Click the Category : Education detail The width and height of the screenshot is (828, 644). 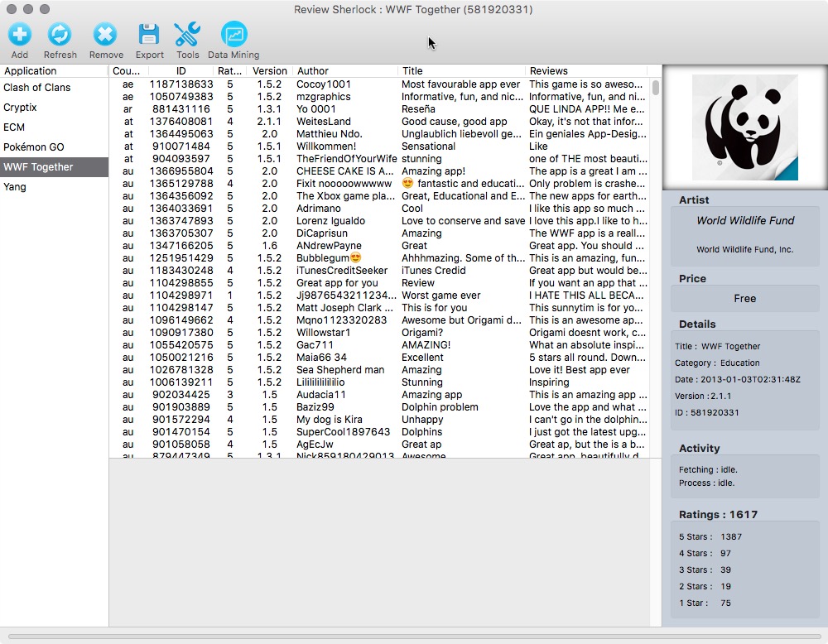pyautogui.click(x=717, y=363)
